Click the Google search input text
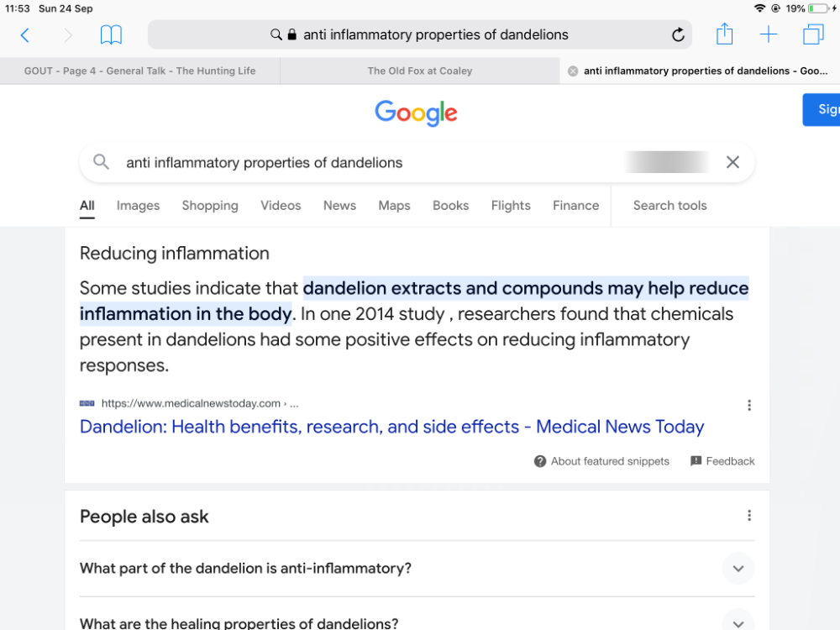The height and width of the screenshot is (630, 840). [264, 162]
